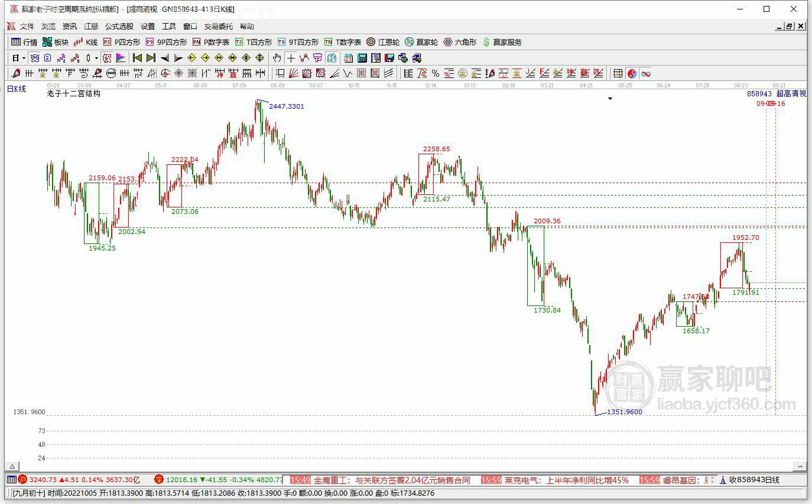Open the T数字表 number table
This screenshot has height=504, width=812.
[342, 42]
